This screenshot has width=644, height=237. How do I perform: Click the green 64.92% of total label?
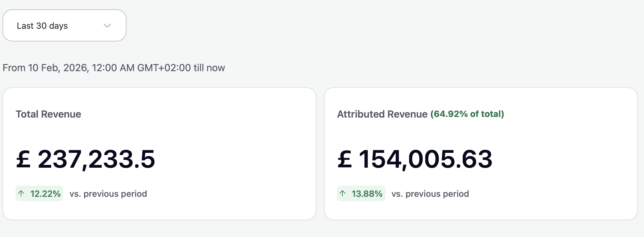467,114
